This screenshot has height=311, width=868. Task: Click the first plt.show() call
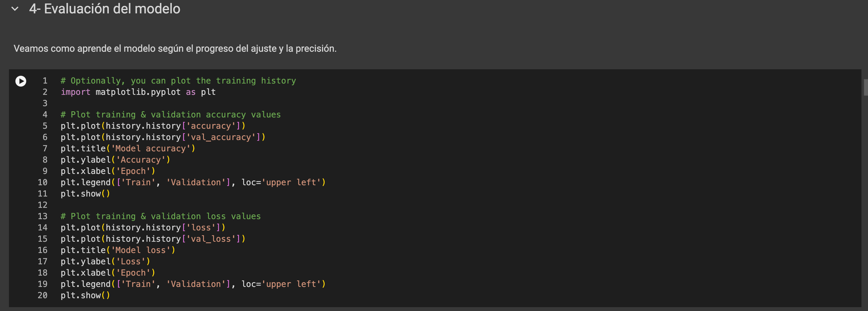pyautogui.click(x=85, y=194)
